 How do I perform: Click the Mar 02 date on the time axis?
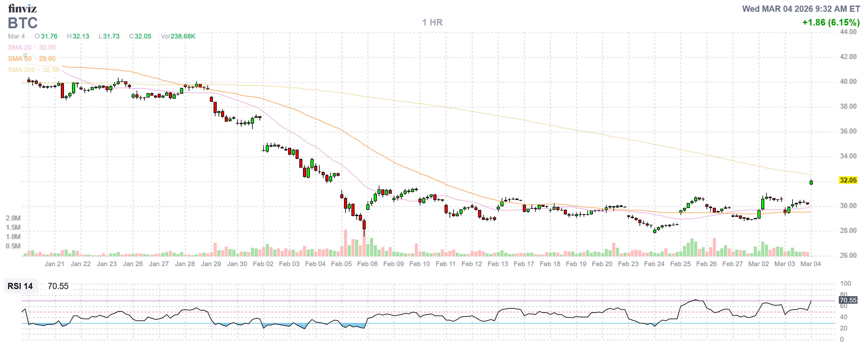tap(758, 264)
